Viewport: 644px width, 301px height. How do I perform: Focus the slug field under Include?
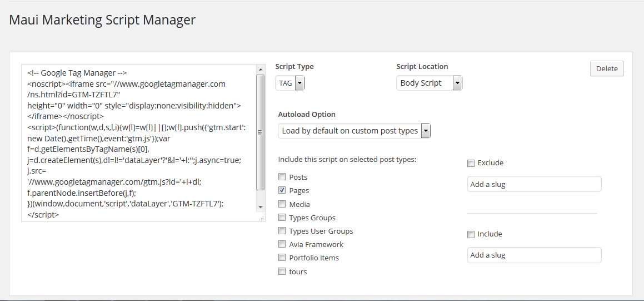(535, 255)
